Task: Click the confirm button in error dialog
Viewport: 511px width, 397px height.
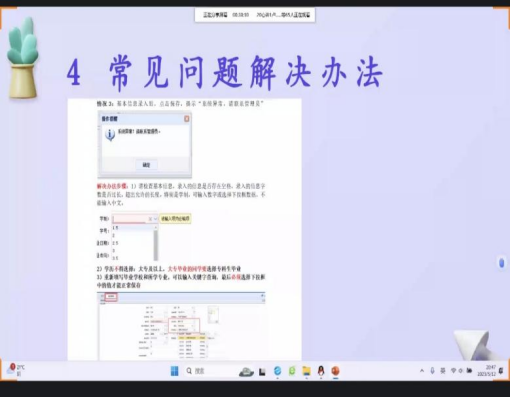Action: click(146, 165)
